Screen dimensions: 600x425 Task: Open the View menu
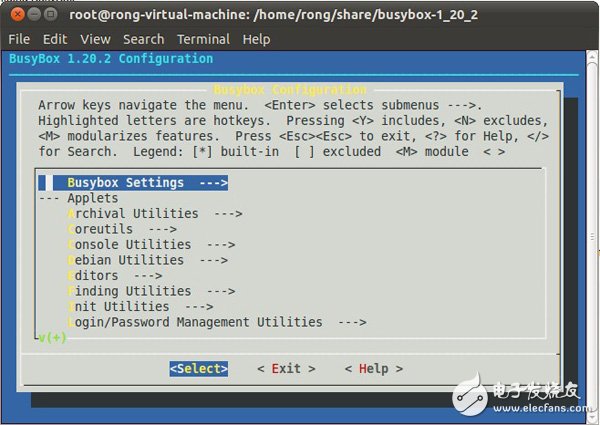pyautogui.click(x=95, y=39)
